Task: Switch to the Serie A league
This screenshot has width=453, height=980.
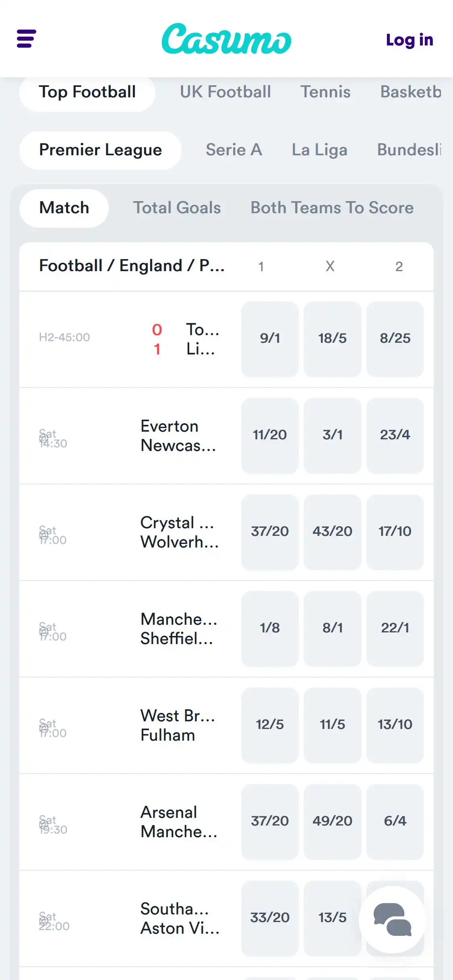Action: [234, 150]
